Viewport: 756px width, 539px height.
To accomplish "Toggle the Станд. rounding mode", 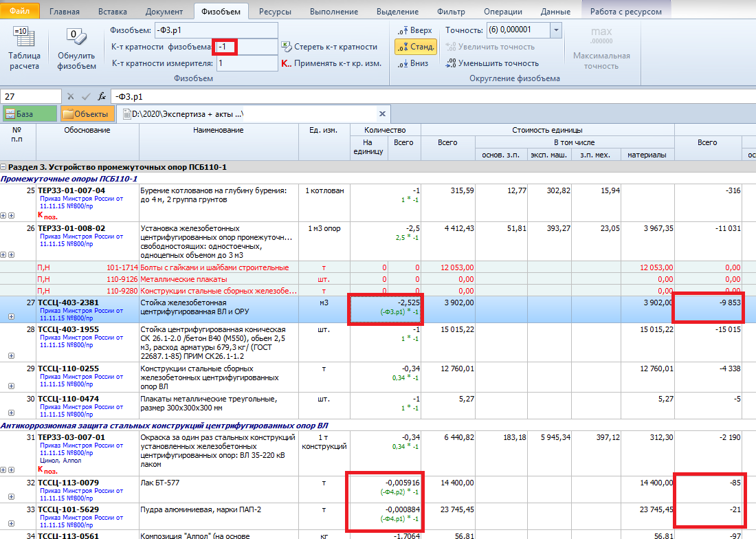I will pos(415,47).
